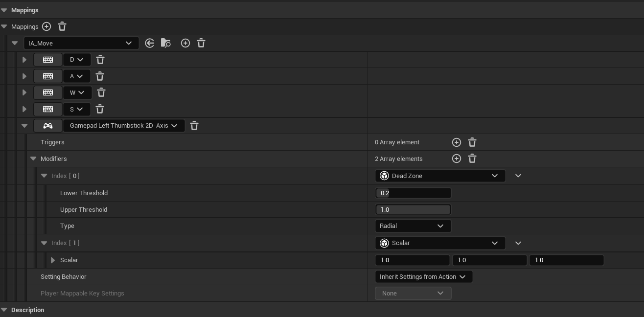Screen dimensions: 644x317
Task: Click the Lower Threshold value field
Action: (x=413, y=193)
